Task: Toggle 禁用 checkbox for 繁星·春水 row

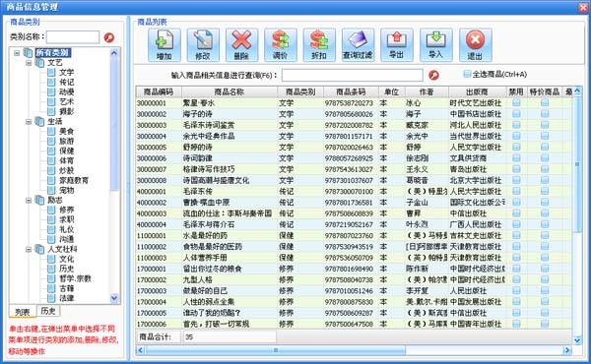Action: (516, 102)
